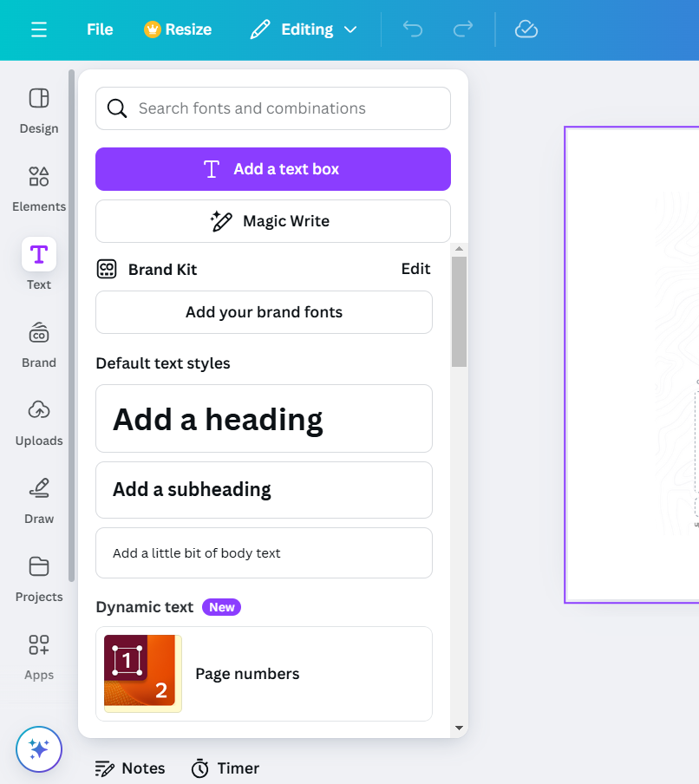The height and width of the screenshot is (784, 699).
Task: Click the Dynamic text section title
Action: coord(145,607)
